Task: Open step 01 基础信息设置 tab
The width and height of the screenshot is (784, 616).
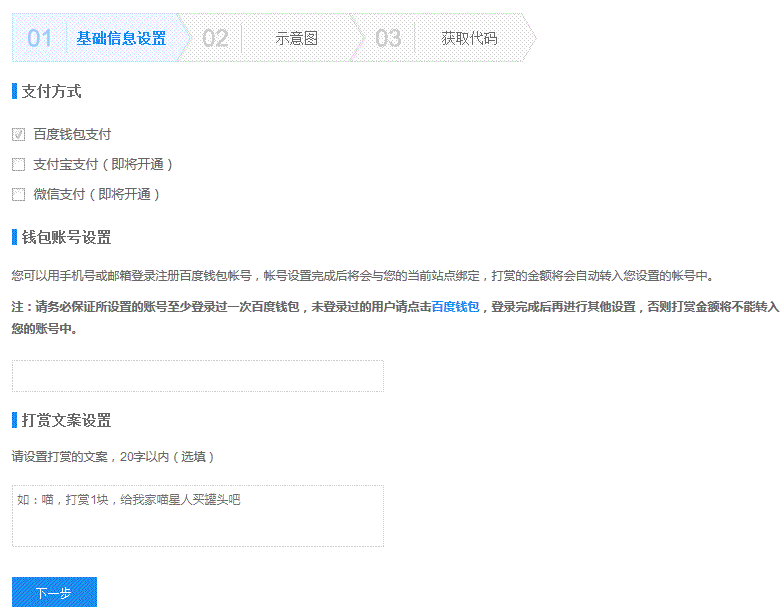Action: [x=100, y=38]
